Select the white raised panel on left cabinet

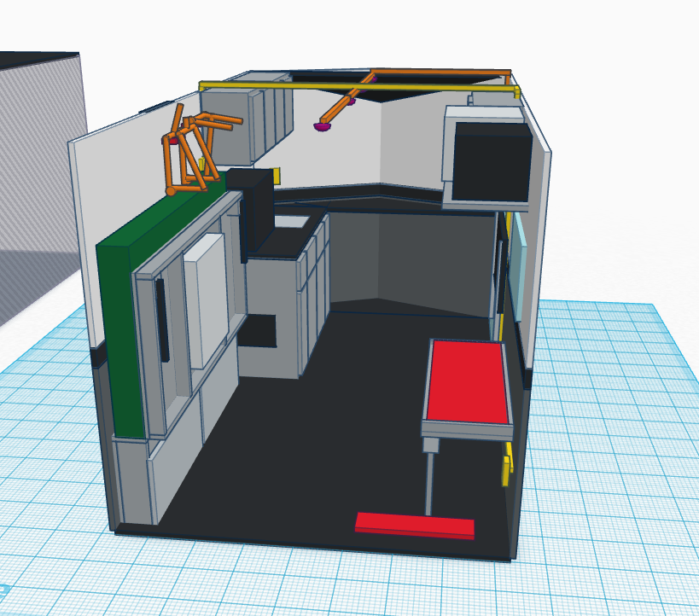tap(206, 299)
